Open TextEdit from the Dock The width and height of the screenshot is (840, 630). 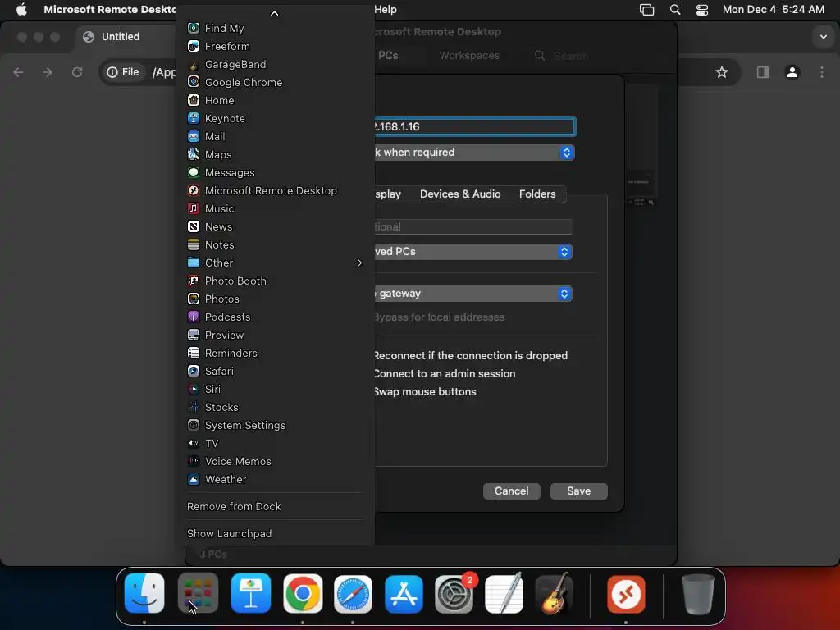(x=504, y=593)
